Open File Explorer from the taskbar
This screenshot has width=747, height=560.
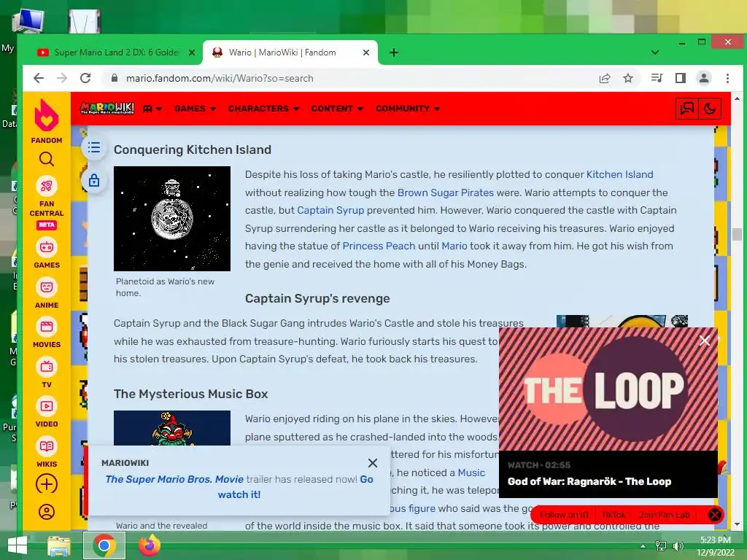[x=58, y=545]
